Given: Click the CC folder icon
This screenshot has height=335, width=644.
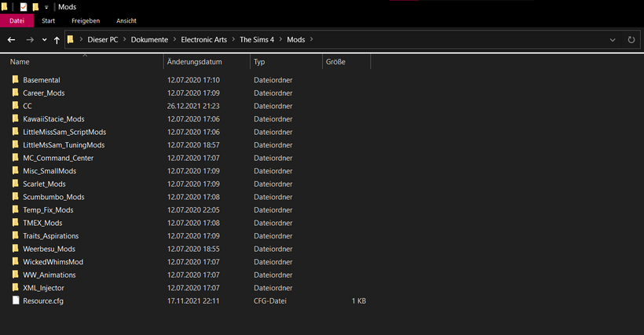Looking at the screenshot, I should pyautogui.click(x=16, y=106).
